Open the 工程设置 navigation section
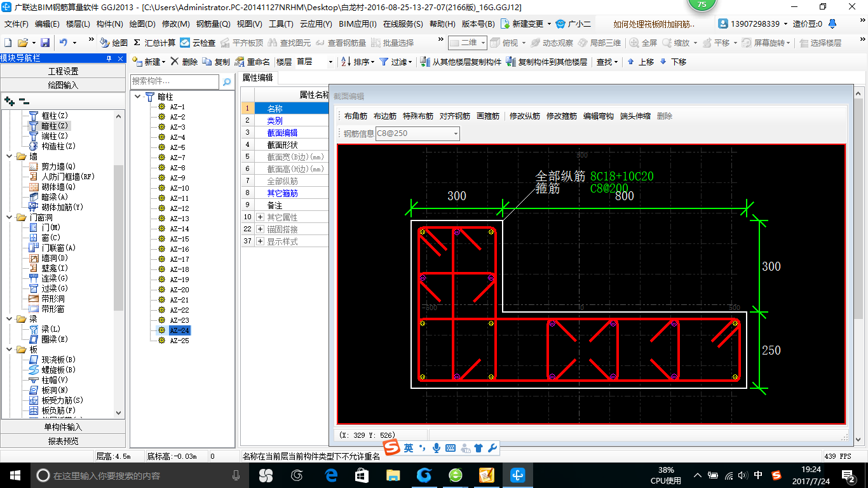 pyautogui.click(x=63, y=71)
